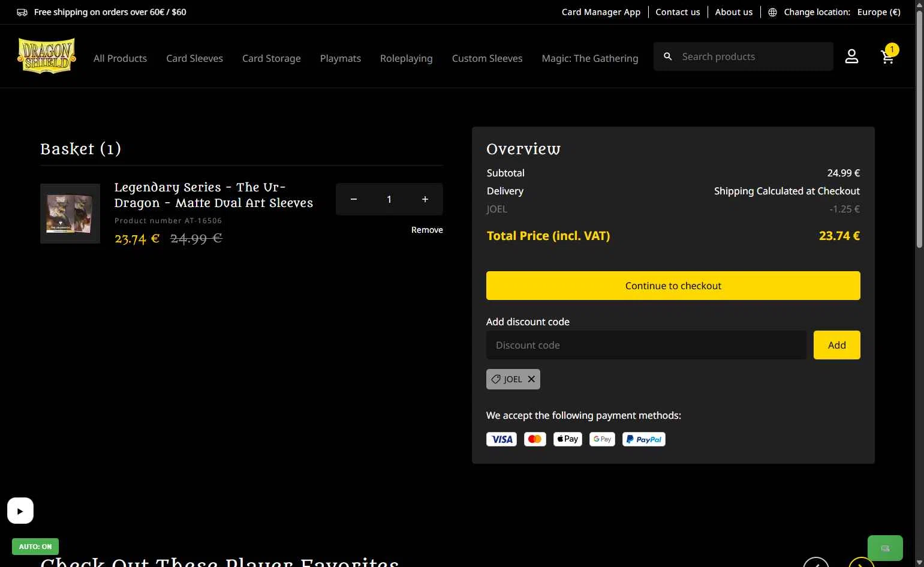Open the Roleplaying menu

(x=406, y=58)
